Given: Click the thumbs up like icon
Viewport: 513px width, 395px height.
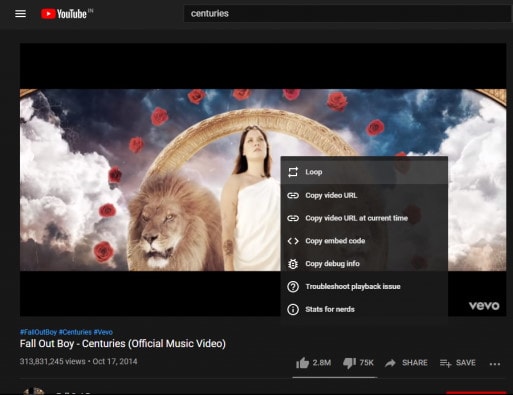Looking at the screenshot, I should [302, 363].
